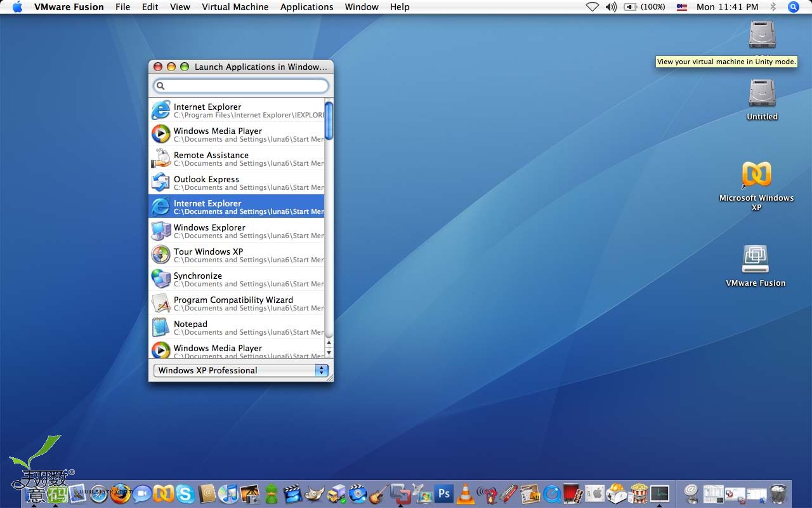Select Tour Windows XP in the list
The height and width of the screenshot is (508, 812).
coord(237,255)
